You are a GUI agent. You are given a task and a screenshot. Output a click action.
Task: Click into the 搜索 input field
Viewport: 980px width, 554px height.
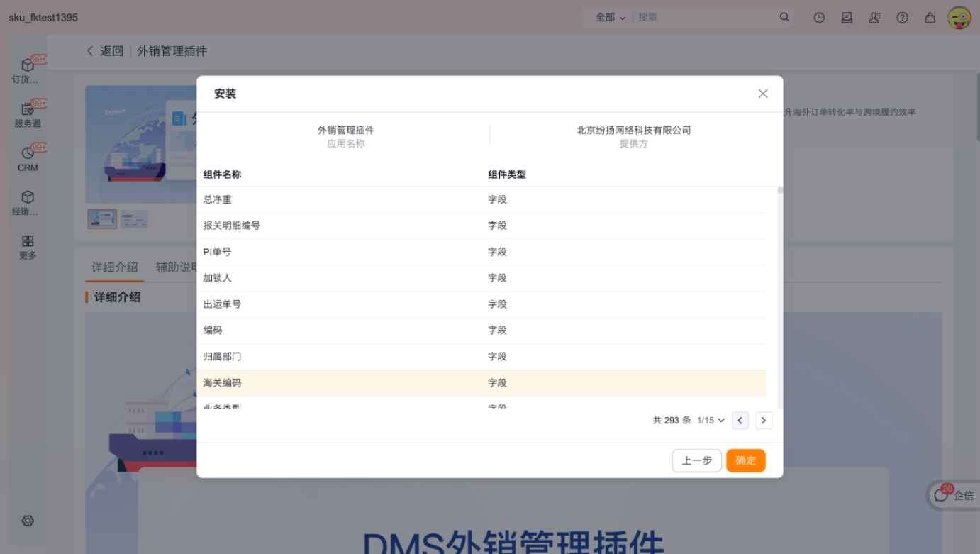tap(704, 17)
